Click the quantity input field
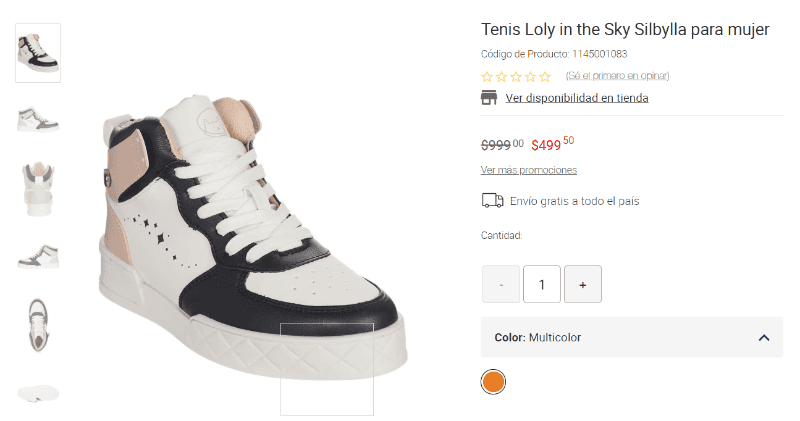 (x=542, y=284)
